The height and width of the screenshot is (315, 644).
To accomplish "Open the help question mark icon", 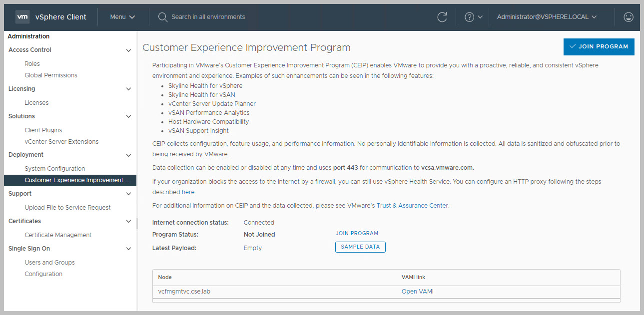I will [469, 17].
